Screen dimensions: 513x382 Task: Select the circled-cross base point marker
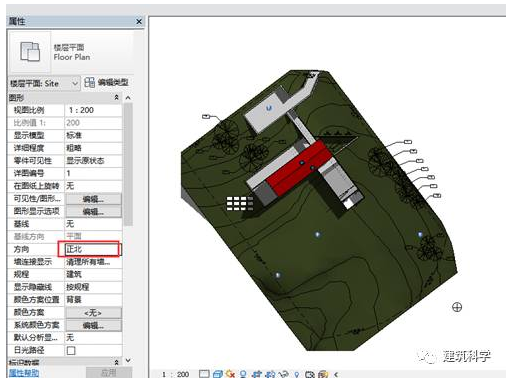coord(457,307)
